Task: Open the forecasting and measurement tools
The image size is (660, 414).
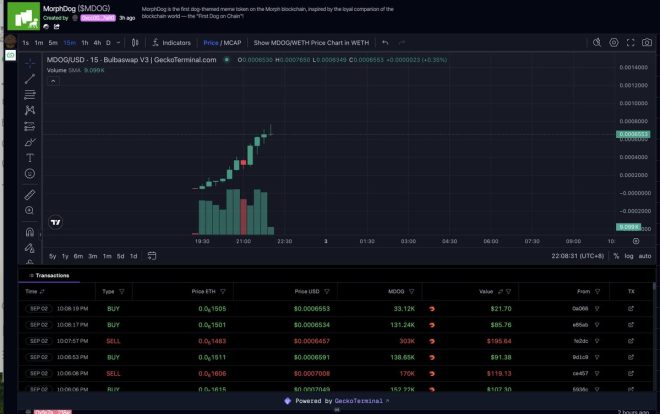Action: click(29, 126)
